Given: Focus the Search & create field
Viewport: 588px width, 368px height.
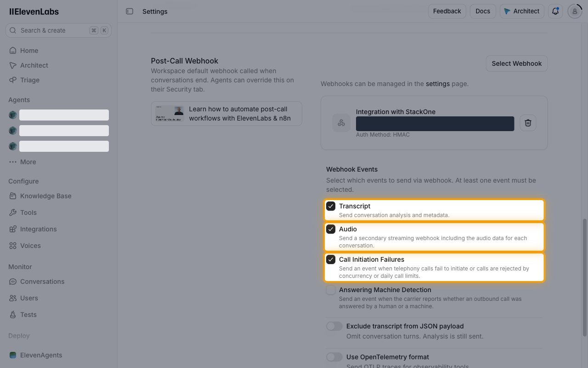Looking at the screenshot, I should click(x=59, y=30).
